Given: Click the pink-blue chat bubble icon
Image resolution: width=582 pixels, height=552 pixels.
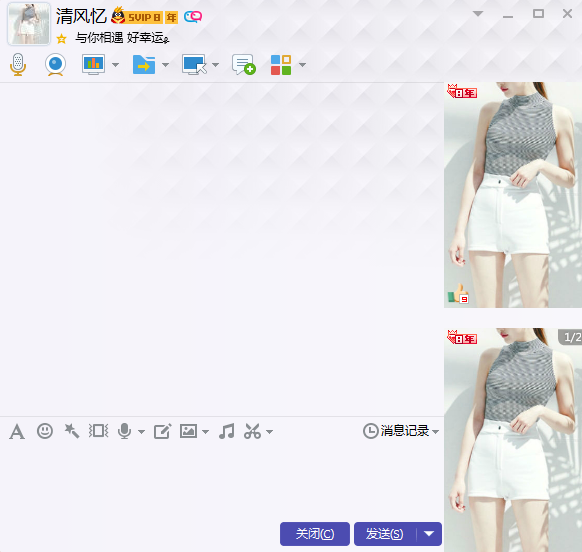Looking at the screenshot, I should tap(193, 16).
